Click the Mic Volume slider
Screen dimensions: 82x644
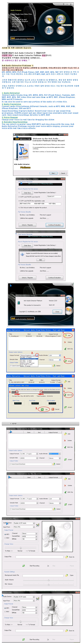click(49, 584)
